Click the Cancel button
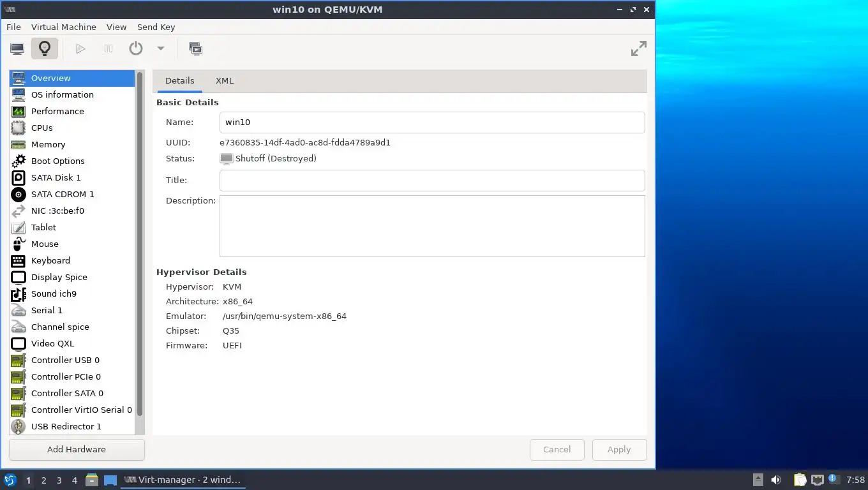 tap(557, 449)
